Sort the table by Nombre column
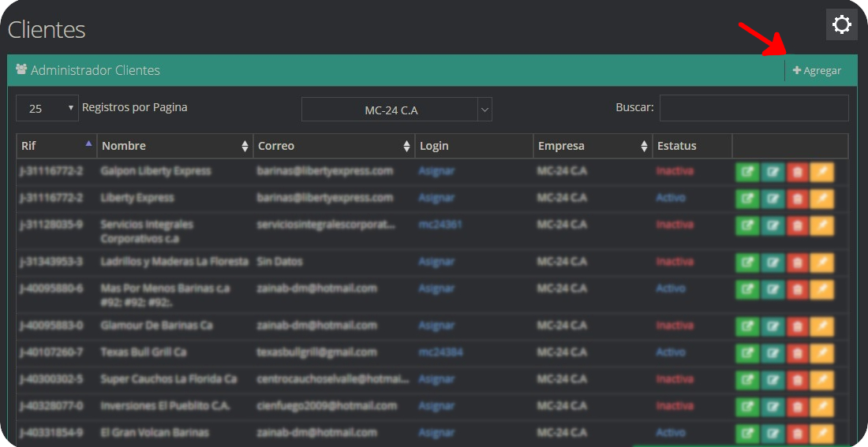The height and width of the screenshot is (447, 868). (174, 146)
